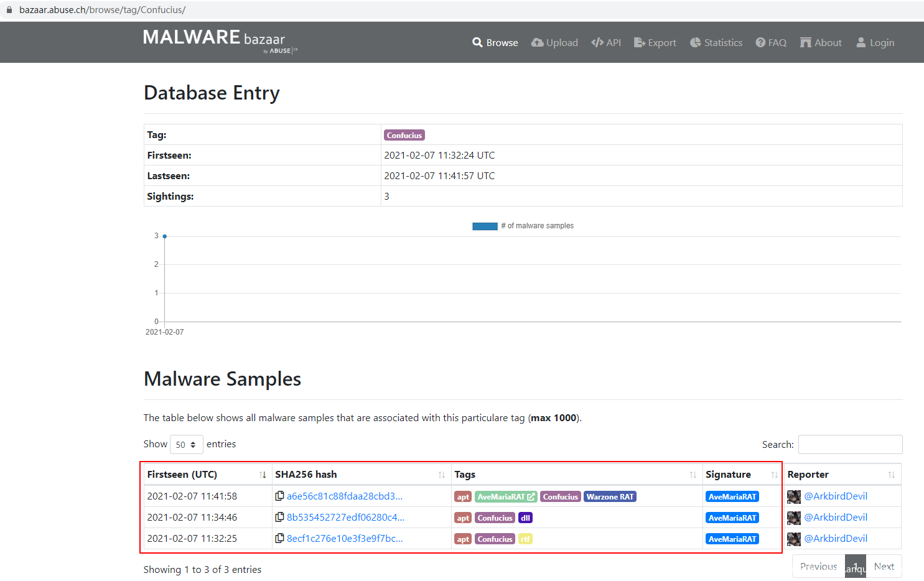This screenshot has width=924, height=581.
Task: Sort by the Reporter column header
Action: [x=841, y=475]
